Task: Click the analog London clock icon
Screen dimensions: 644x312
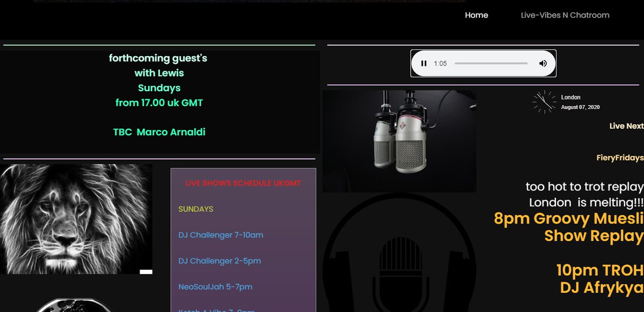Action: coord(545,102)
